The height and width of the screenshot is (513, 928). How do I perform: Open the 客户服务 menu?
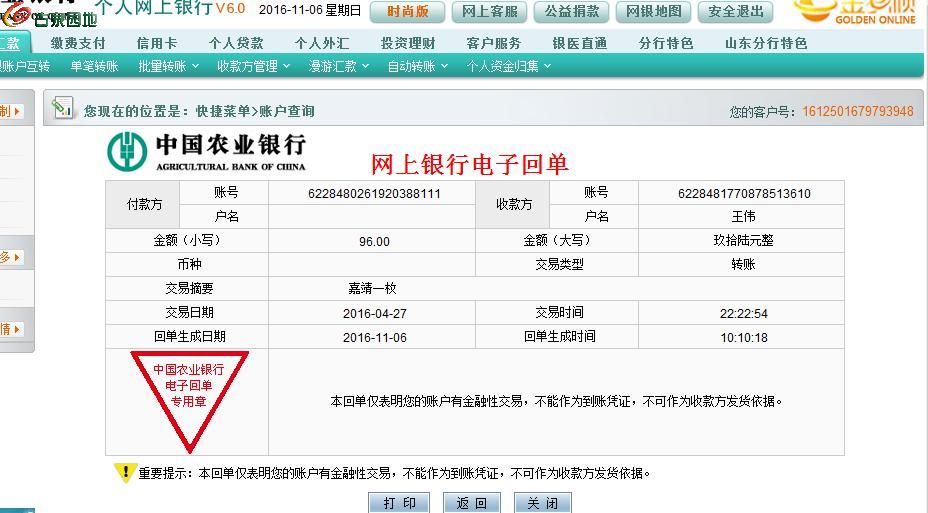click(x=494, y=43)
